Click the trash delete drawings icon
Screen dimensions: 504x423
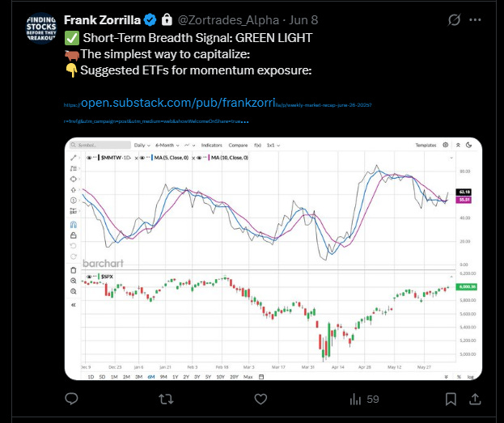[x=74, y=270]
